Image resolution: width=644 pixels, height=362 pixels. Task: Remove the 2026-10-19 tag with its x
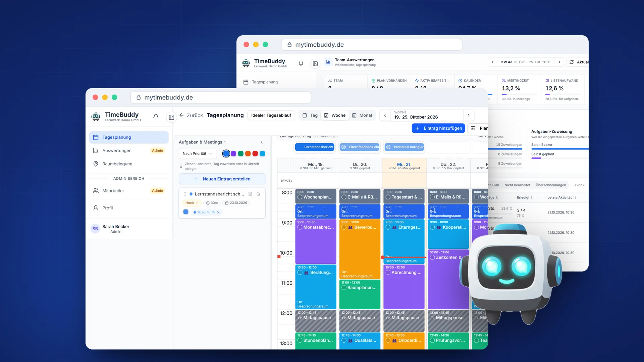pos(218,212)
